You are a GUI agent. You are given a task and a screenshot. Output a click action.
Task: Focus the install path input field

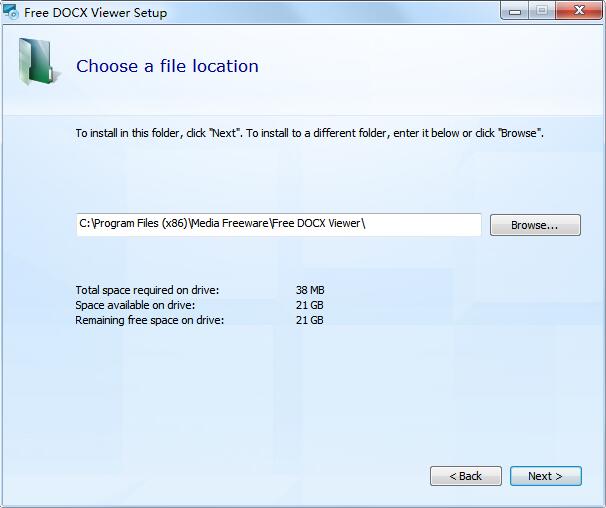(x=279, y=224)
